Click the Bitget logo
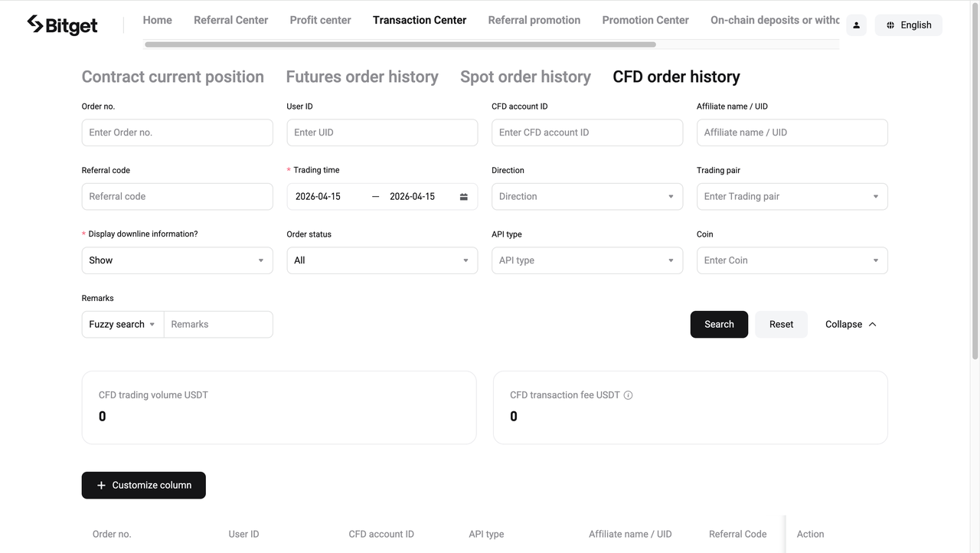The height and width of the screenshot is (553, 980). 61,24
